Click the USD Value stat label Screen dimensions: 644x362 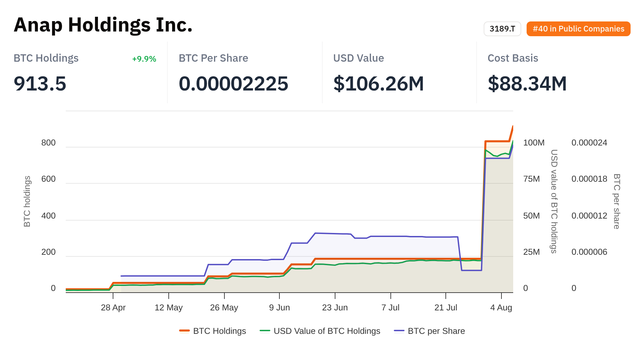pyautogui.click(x=359, y=58)
